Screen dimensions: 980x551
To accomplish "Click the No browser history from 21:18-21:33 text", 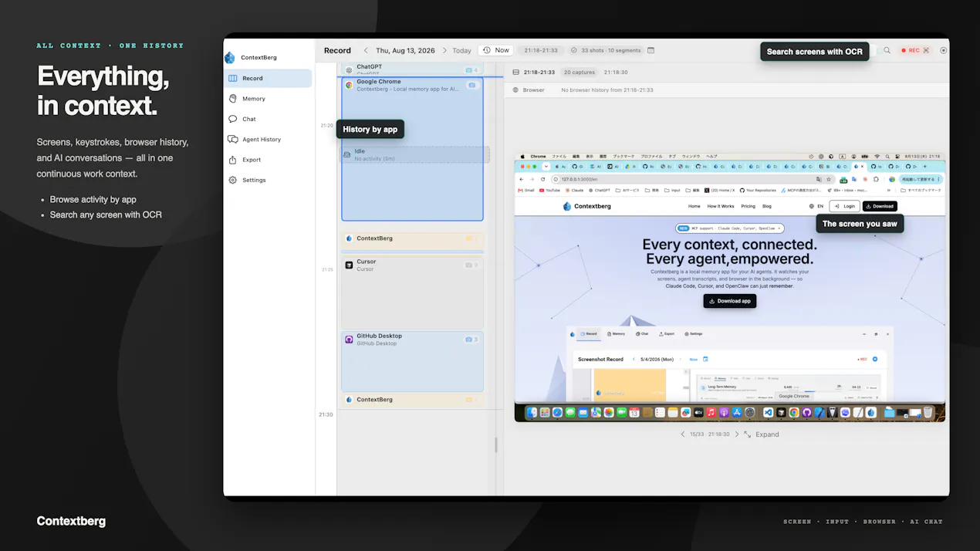I will 607,90.
